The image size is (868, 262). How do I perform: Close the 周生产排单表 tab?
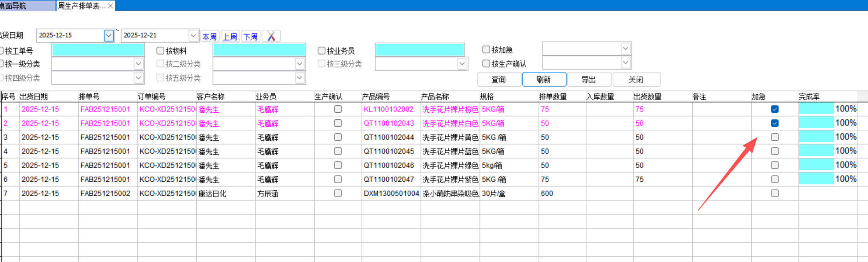110,6
